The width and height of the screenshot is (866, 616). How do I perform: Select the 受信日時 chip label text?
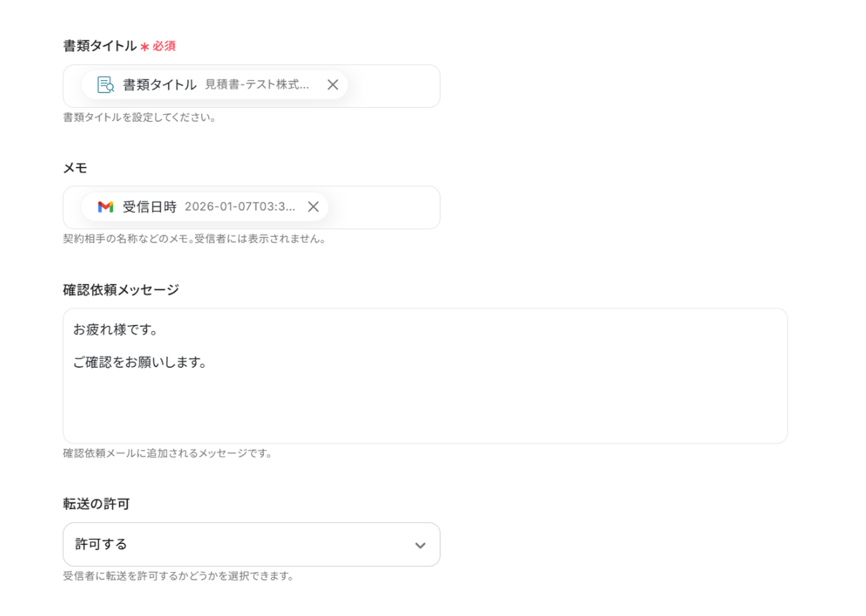tap(149, 207)
